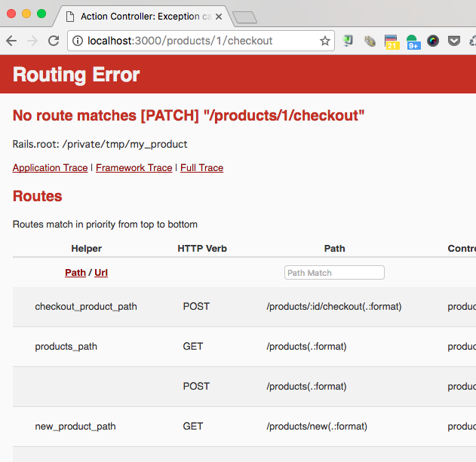This screenshot has height=462, width=476.
Task: Open a new browser tab
Action: (x=244, y=17)
